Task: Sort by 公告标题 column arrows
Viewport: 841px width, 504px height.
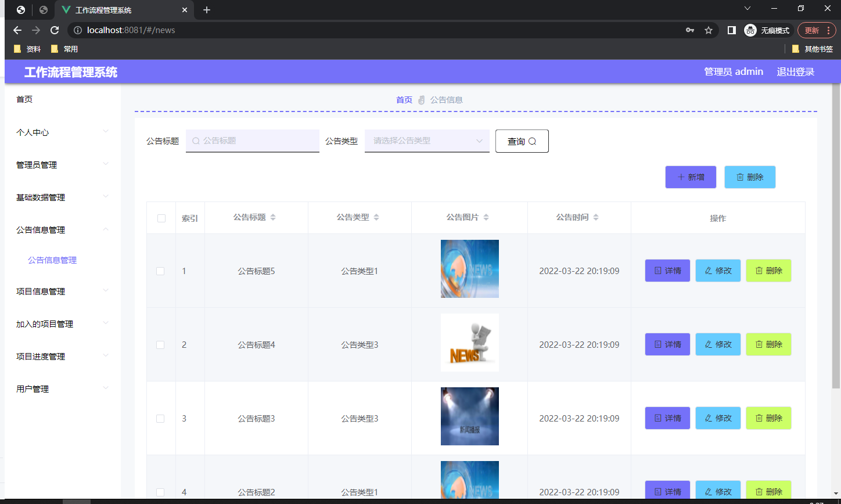Action: click(273, 217)
